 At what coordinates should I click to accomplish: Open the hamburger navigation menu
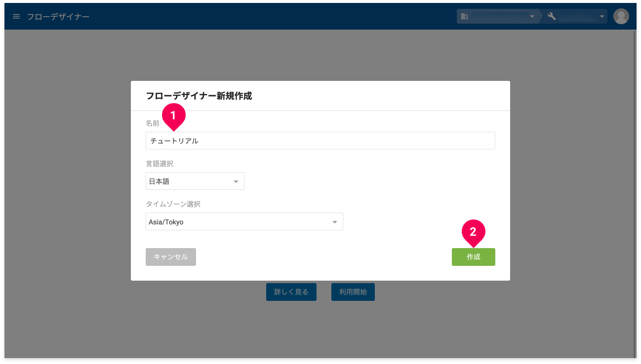(16, 17)
